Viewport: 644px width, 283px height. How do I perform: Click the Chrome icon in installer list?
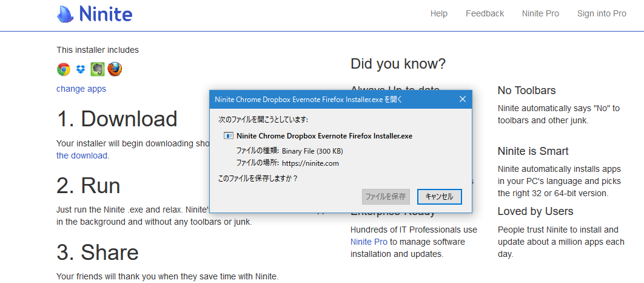tap(64, 69)
